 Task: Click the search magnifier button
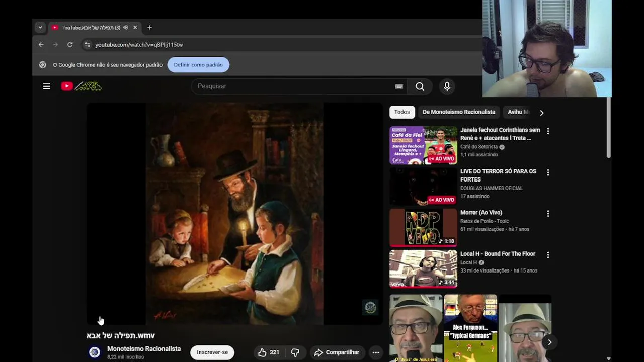pyautogui.click(x=420, y=86)
